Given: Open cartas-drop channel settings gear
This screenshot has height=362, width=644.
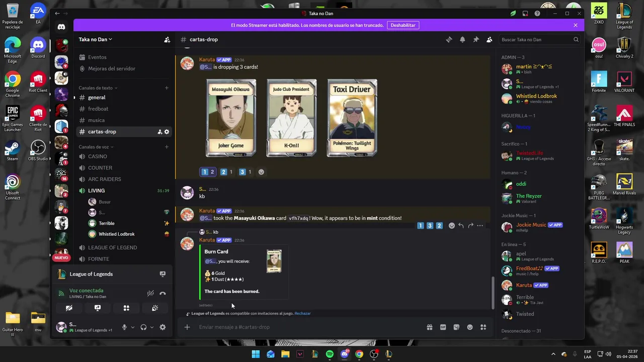Looking at the screenshot, I should (x=167, y=132).
